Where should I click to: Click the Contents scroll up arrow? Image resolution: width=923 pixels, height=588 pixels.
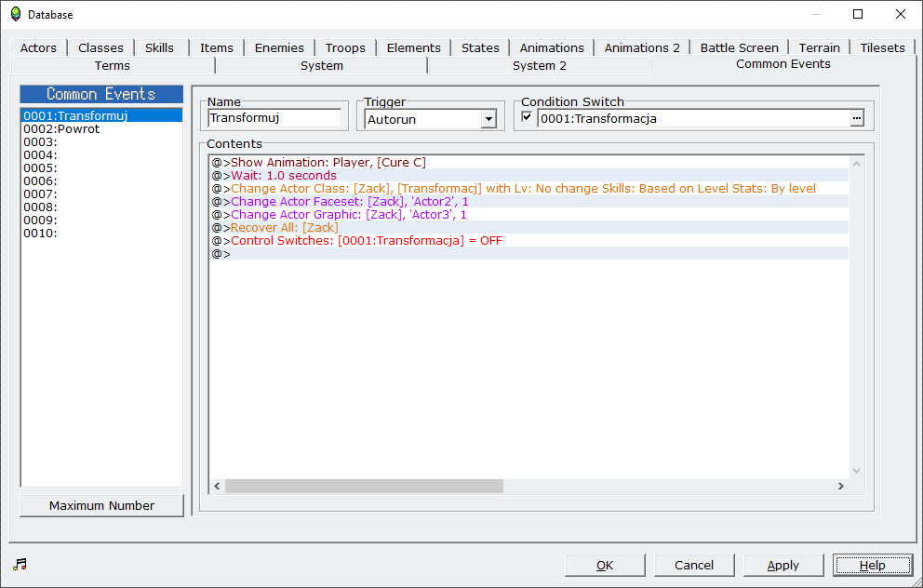(857, 164)
